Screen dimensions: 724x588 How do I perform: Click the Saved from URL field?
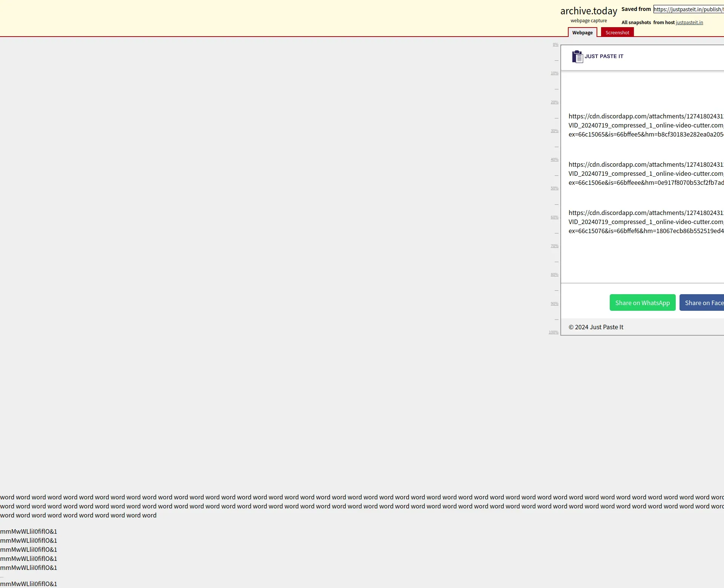(x=688, y=9)
